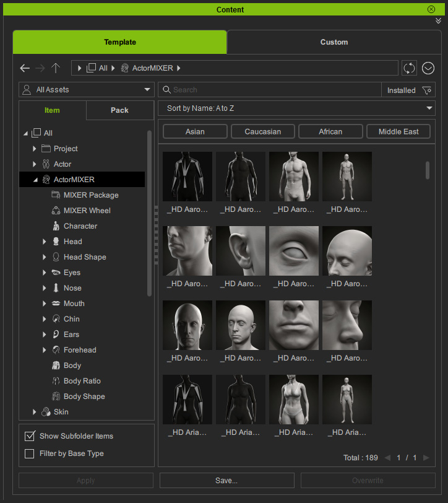Switch to the Custom tab
This screenshot has width=448, height=503.
334,42
